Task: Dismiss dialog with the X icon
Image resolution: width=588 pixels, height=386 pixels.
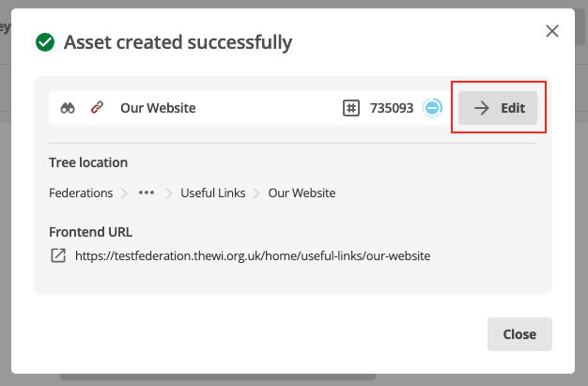Action: point(552,31)
